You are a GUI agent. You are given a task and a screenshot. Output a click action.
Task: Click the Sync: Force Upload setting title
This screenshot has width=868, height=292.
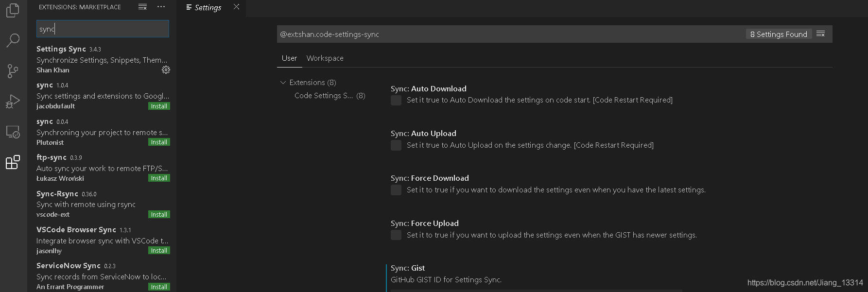point(425,223)
